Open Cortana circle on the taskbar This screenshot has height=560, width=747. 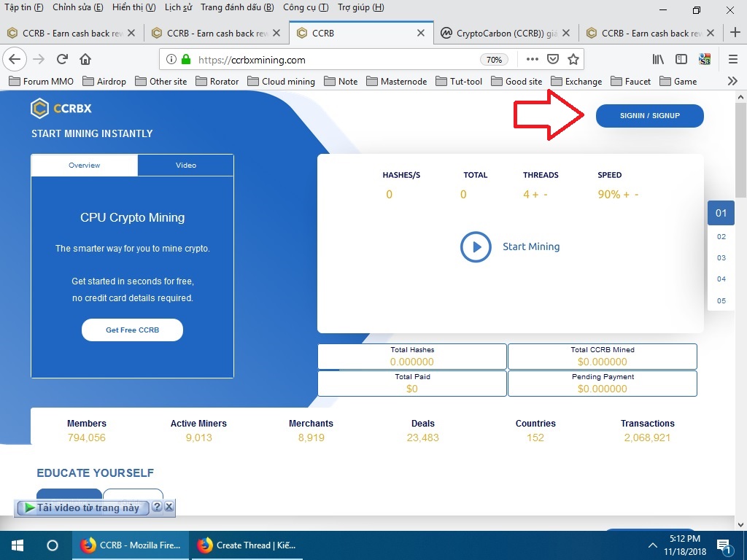point(53,545)
